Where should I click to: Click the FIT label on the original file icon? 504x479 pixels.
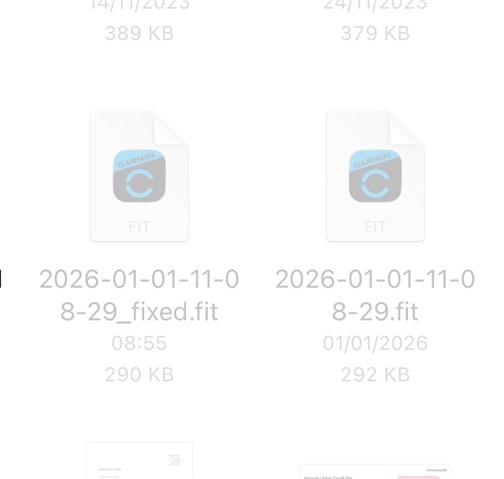(x=375, y=227)
